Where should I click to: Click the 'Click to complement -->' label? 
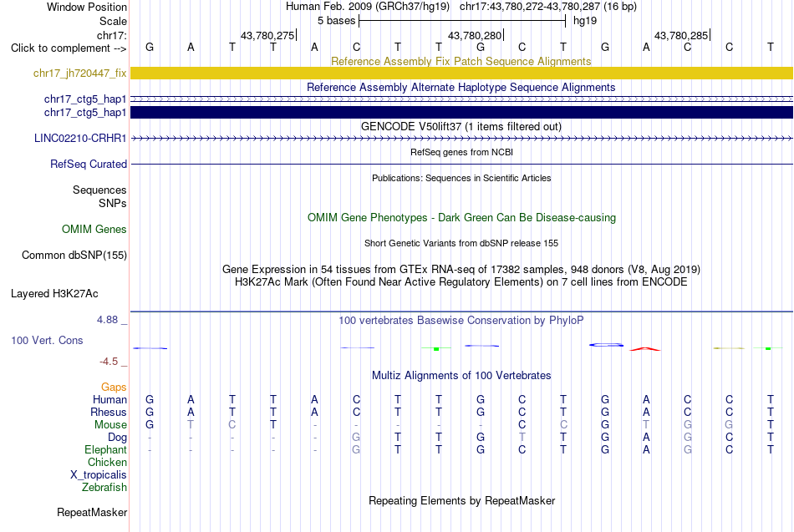[x=69, y=48]
